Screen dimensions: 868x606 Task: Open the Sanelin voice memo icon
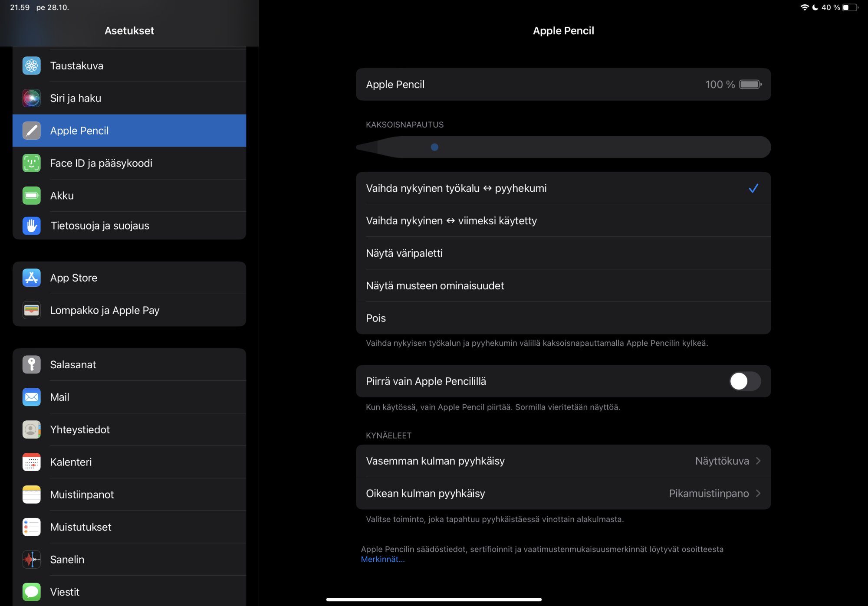32,560
